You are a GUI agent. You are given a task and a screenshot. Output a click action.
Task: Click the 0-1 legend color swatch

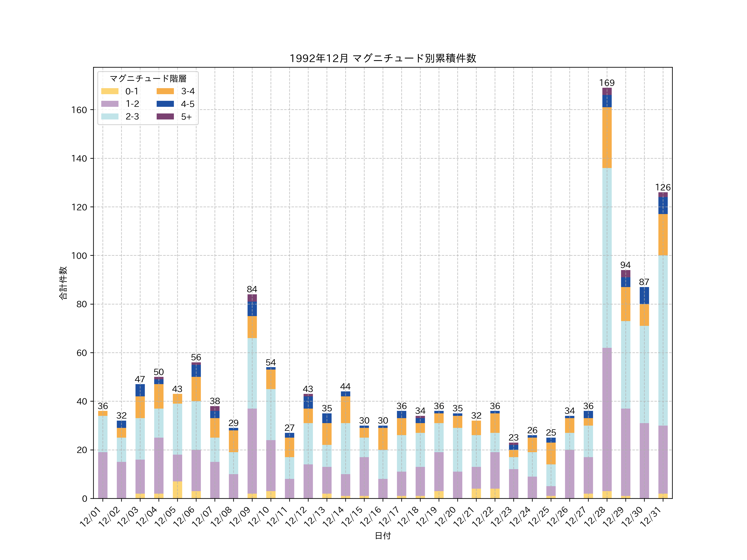tap(110, 91)
